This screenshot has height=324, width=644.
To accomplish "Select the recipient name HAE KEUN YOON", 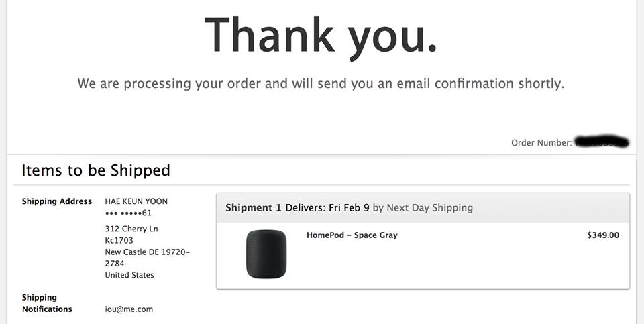I will [136, 201].
